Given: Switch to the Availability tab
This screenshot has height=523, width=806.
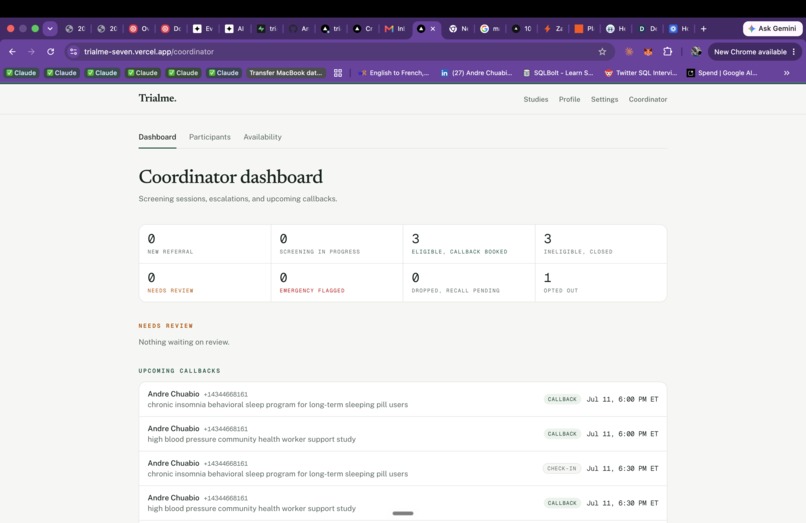Looking at the screenshot, I should (x=263, y=137).
